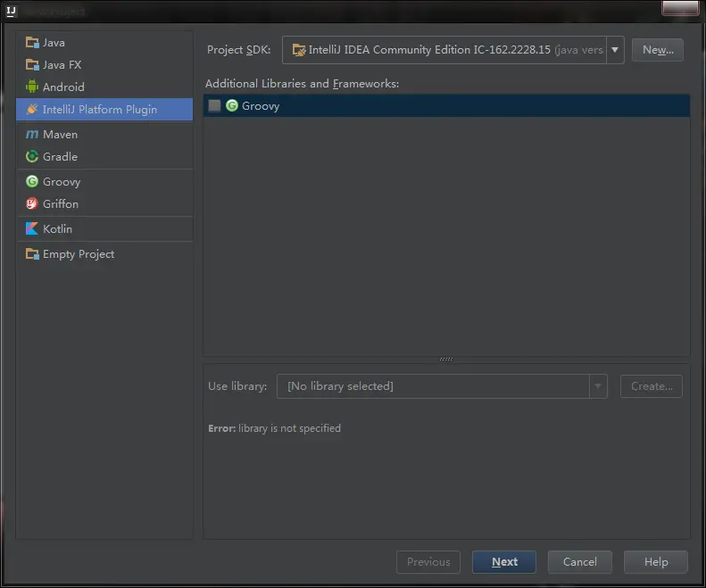This screenshot has width=706, height=588.
Task: Click the 'Error: library is not specified' text
Action: pos(274,428)
